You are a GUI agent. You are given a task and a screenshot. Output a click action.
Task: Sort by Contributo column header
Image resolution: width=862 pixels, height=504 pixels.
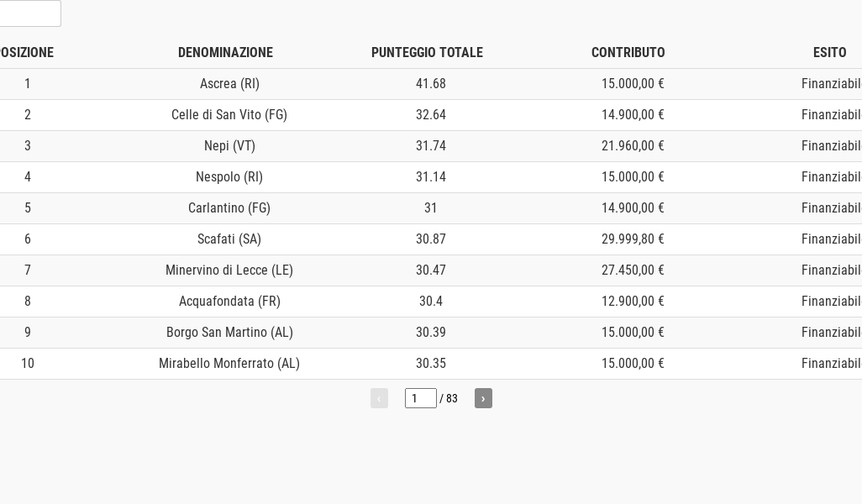pyautogui.click(x=628, y=52)
